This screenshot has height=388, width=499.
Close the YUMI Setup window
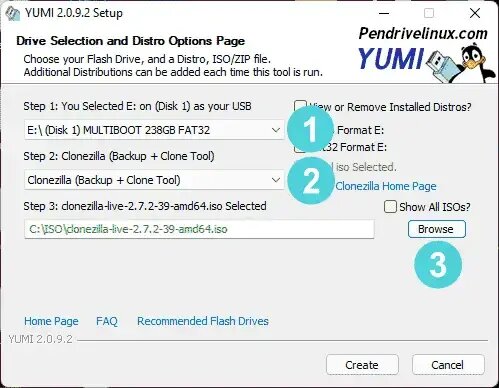[x=475, y=13]
